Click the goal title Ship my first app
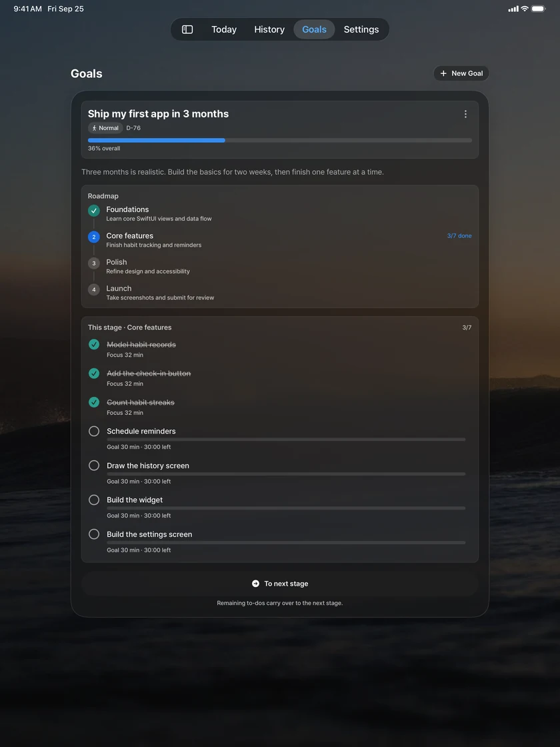This screenshot has width=560, height=747. [158, 114]
